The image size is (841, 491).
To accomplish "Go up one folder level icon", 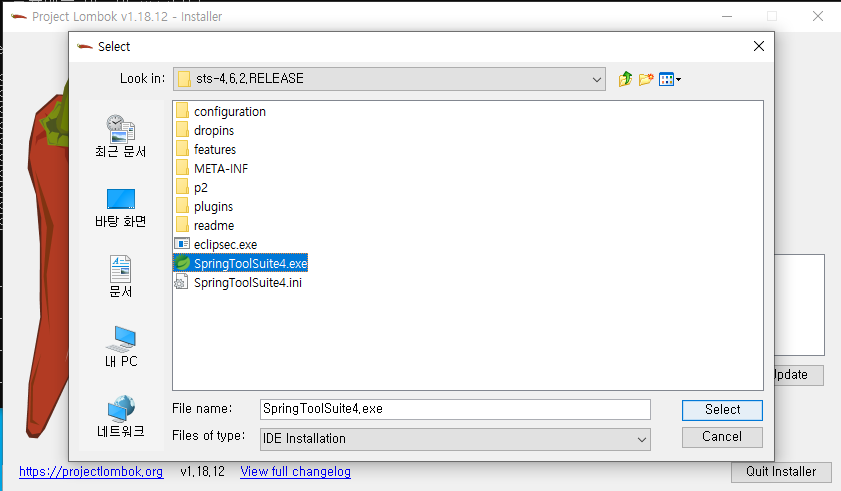I will 625,79.
